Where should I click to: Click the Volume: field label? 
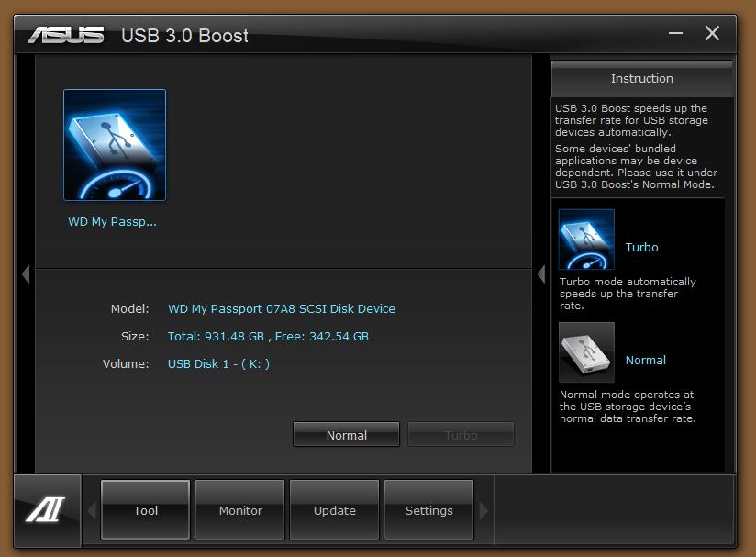[126, 363]
